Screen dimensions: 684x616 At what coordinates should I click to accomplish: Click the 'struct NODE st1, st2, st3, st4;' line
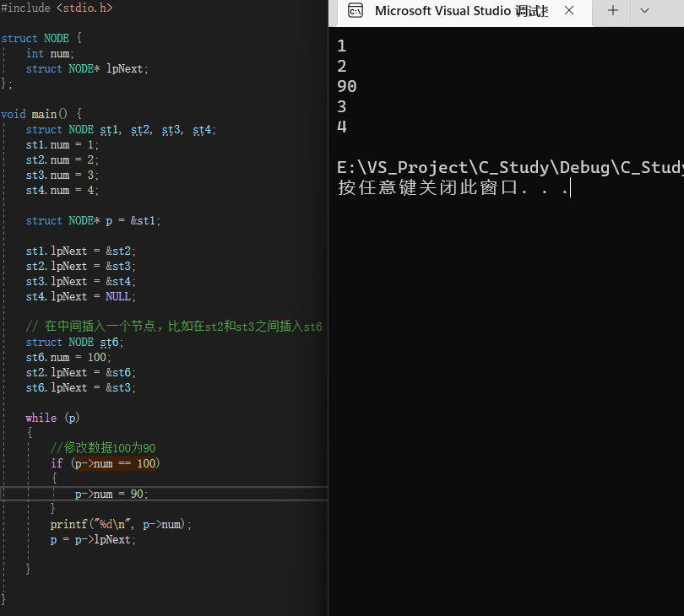[x=121, y=129]
